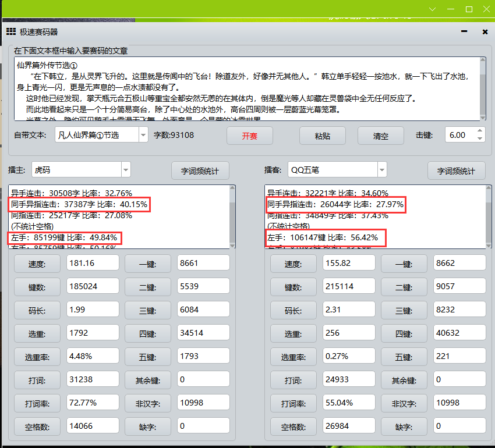Viewport: 495px width, 448px height.
Task: Open the title bar triangle dropdown menu
Action: coord(464,32)
